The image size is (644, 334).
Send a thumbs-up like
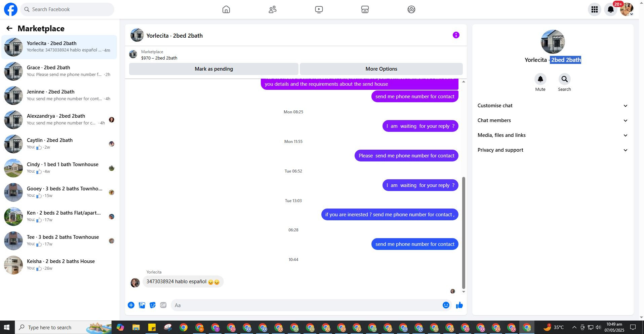[459, 305]
